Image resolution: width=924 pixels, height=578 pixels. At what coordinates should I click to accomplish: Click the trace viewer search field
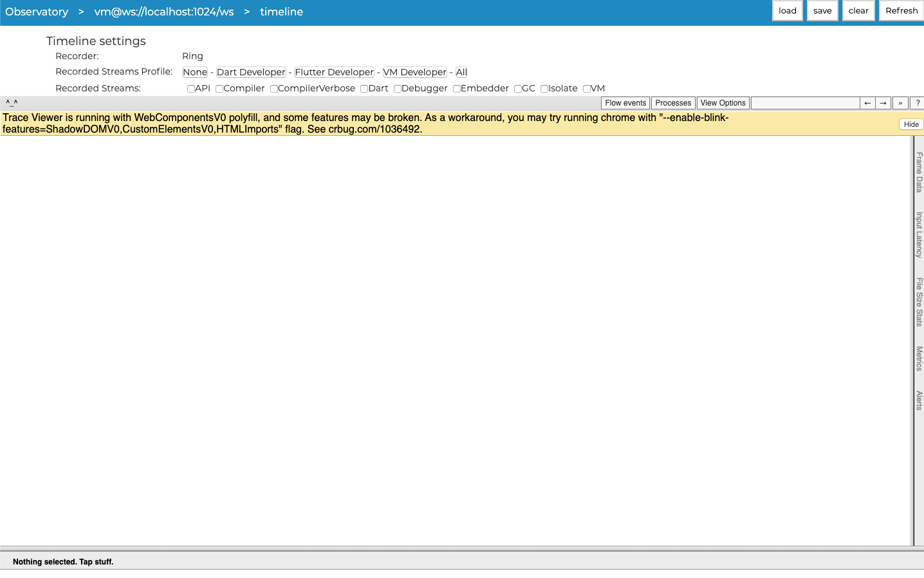tap(805, 102)
